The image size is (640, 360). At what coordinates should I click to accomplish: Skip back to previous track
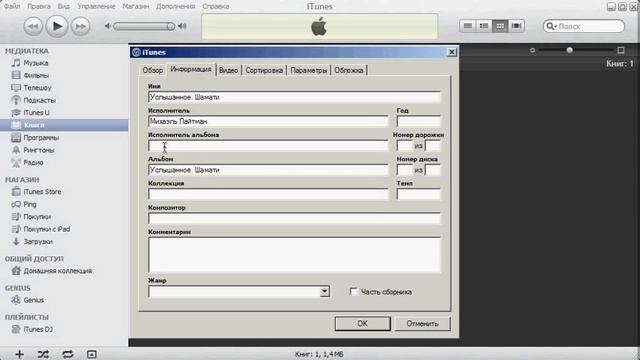click(x=33, y=27)
